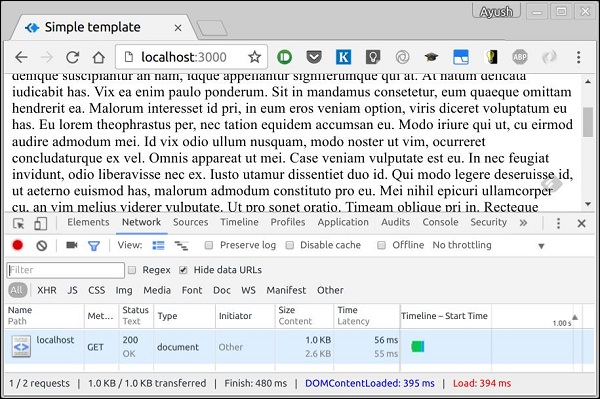600x399 pixels.
Task: Open the No throttling dropdown
Action: coord(488,245)
